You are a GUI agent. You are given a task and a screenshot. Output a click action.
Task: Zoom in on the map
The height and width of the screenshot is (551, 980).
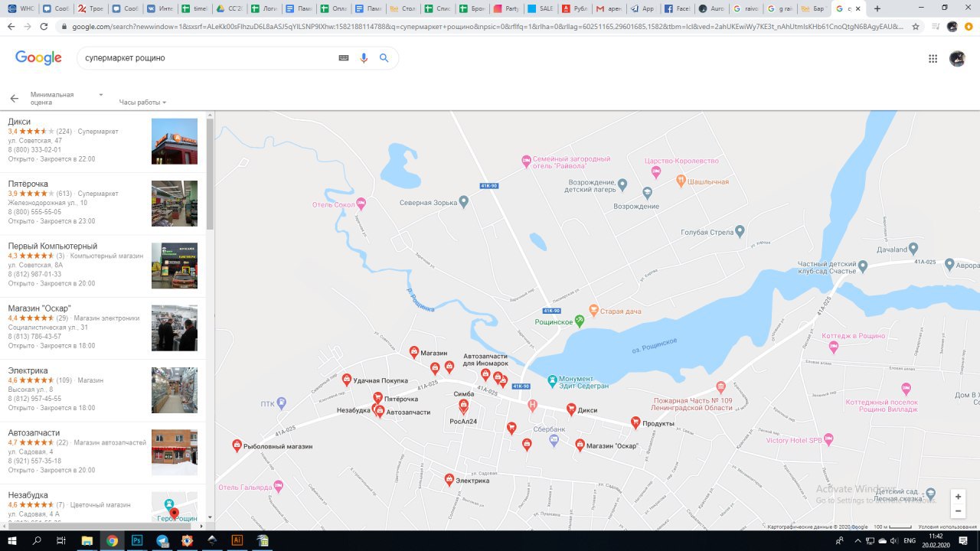958,497
